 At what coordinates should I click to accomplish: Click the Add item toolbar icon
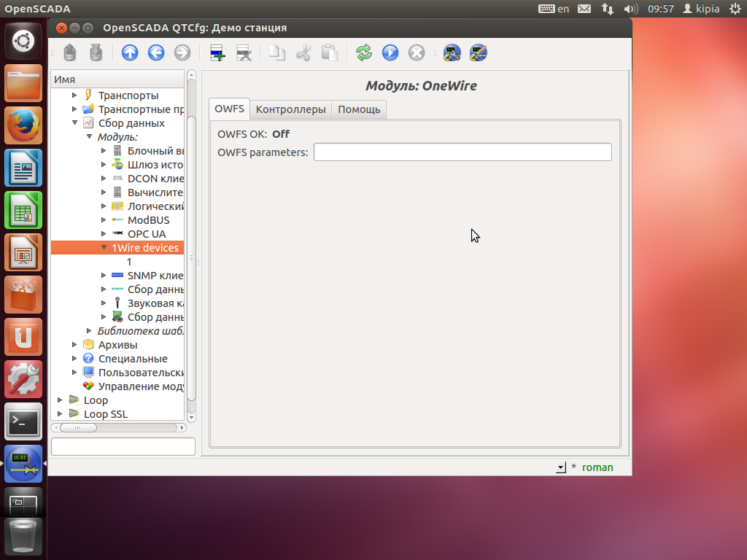pyautogui.click(x=217, y=52)
